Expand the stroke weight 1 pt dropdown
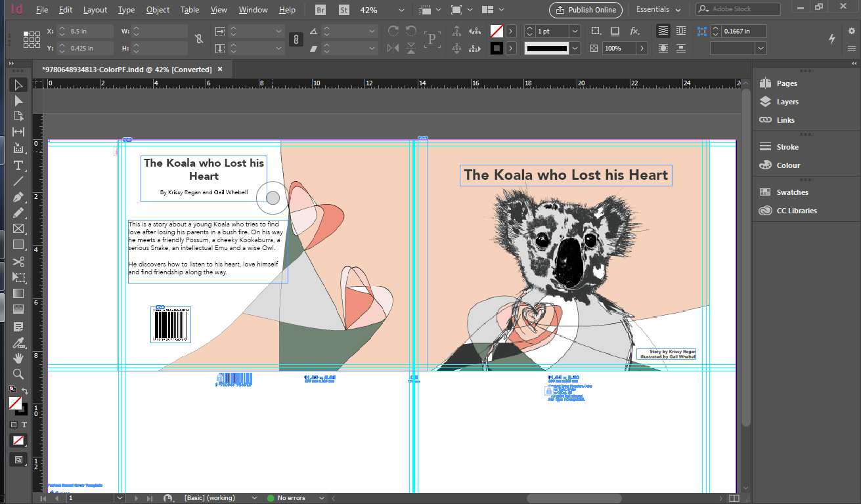 coord(575,31)
